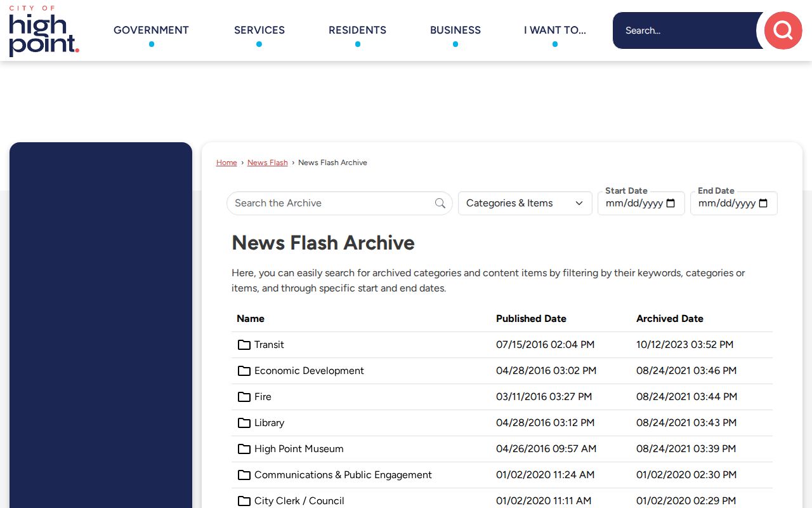
Task: Open the High Point Museum category
Action: (299, 449)
